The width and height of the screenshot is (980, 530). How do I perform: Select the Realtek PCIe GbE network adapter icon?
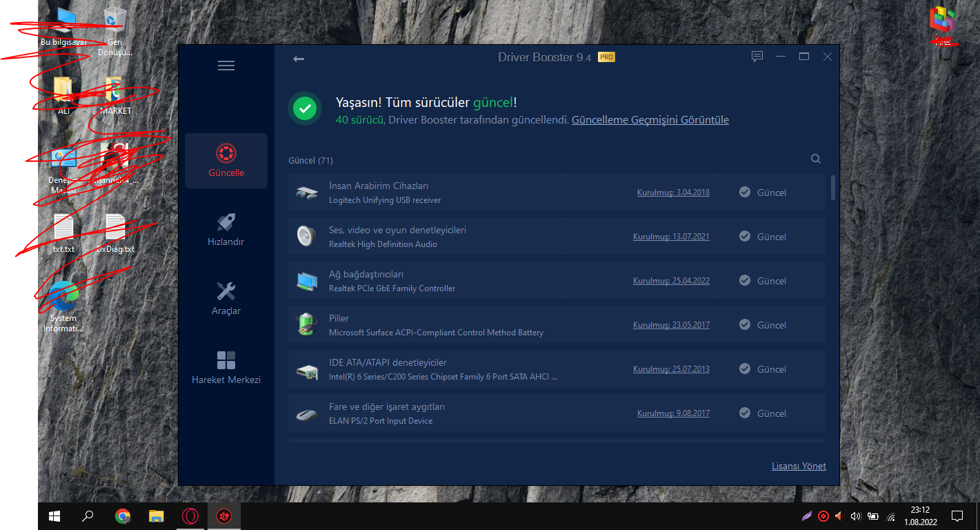point(307,281)
